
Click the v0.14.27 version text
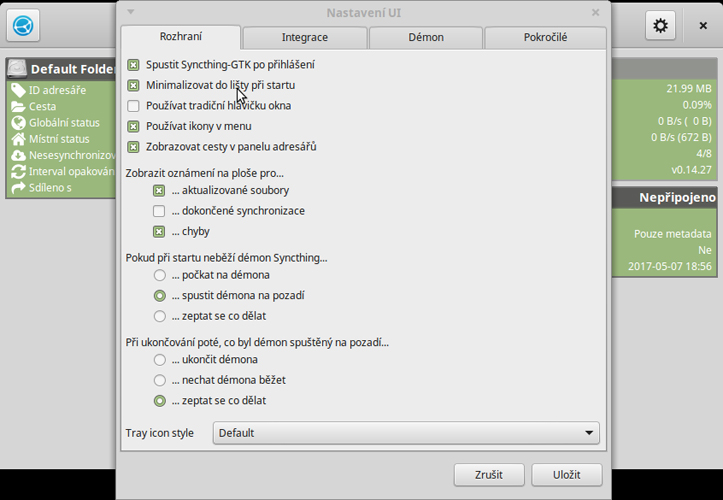point(691,170)
